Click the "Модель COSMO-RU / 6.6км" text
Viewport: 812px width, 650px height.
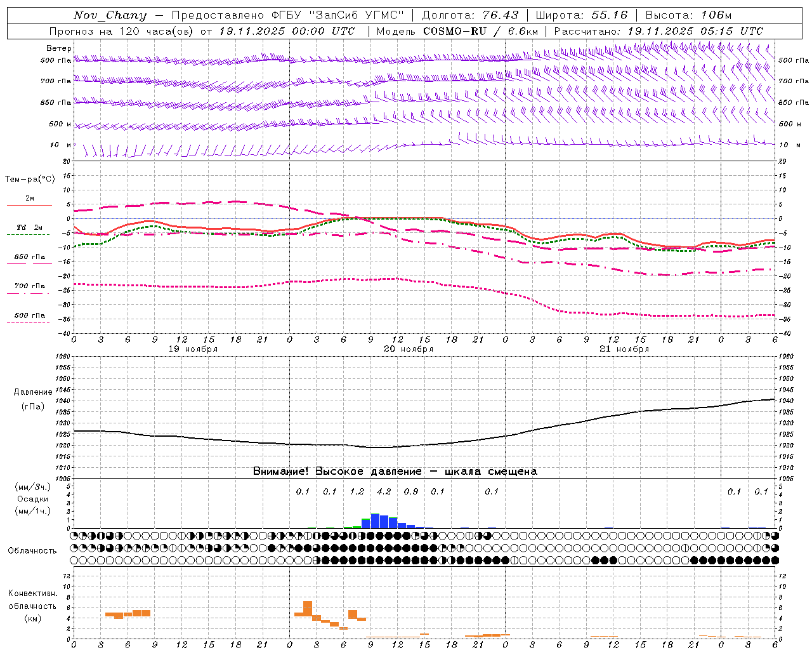tap(457, 31)
